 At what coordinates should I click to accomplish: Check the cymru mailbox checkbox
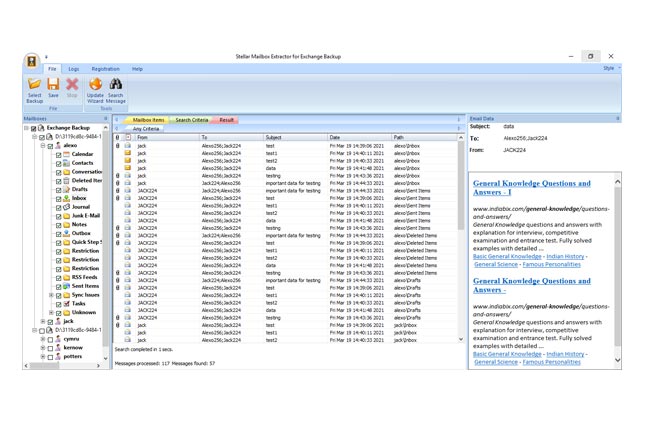click(x=50, y=340)
